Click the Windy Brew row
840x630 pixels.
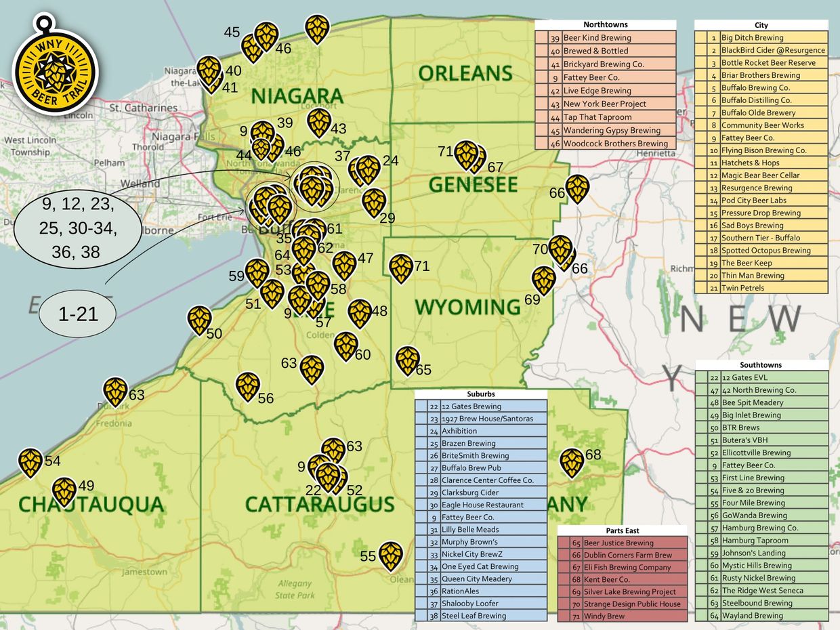click(623, 616)
